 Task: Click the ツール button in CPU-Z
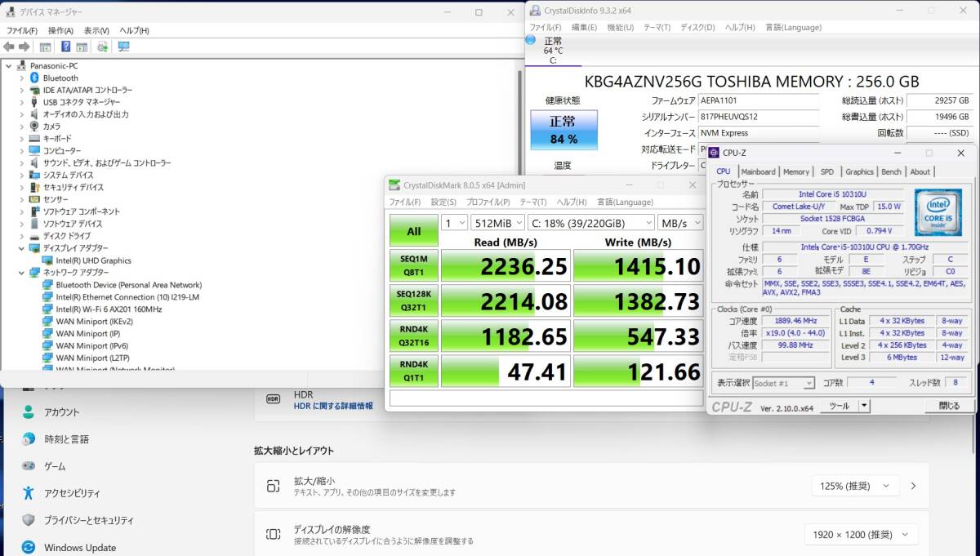tap(839, 406)
